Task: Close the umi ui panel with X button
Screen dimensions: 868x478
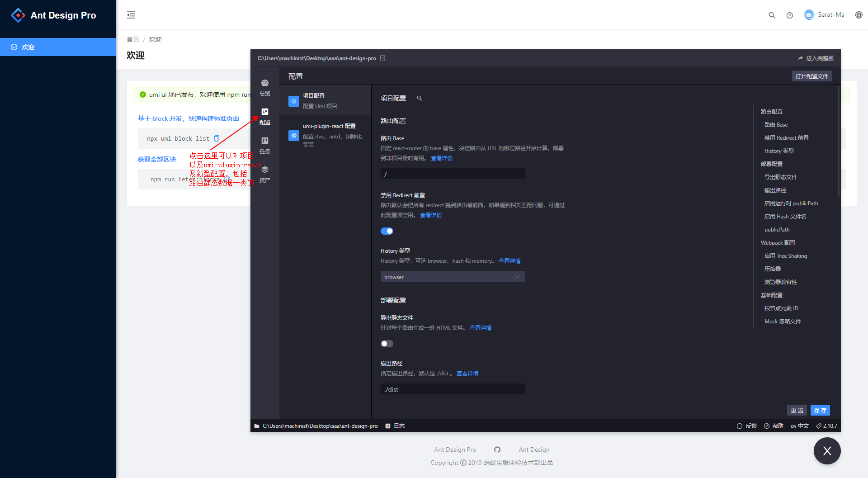Action: (827, 451)
